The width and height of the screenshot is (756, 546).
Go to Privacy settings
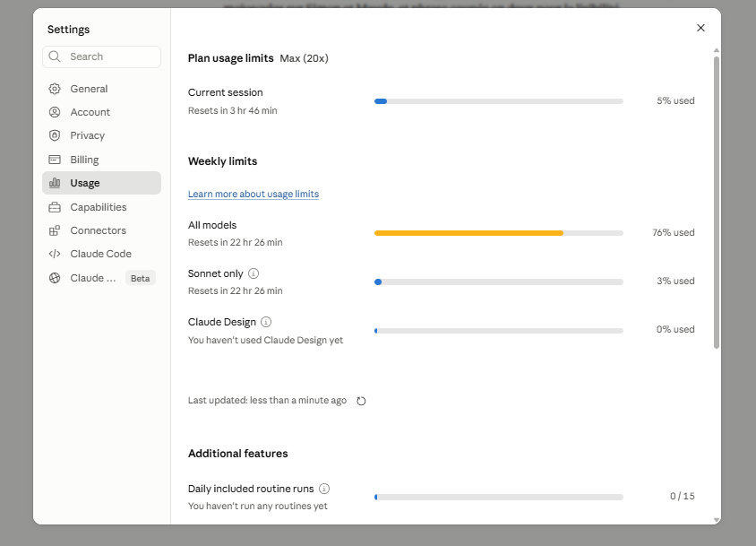point(102,135)
